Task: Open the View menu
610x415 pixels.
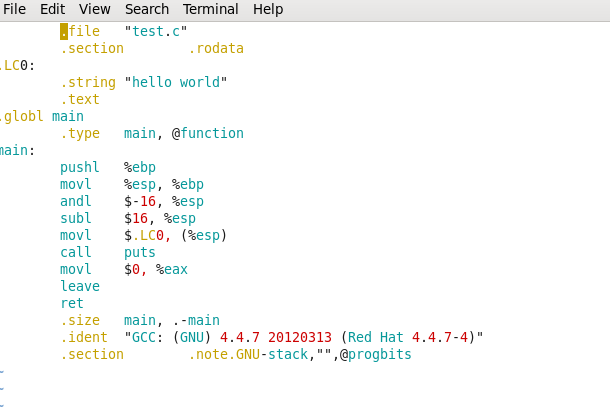Action: [x=95, y=9]
